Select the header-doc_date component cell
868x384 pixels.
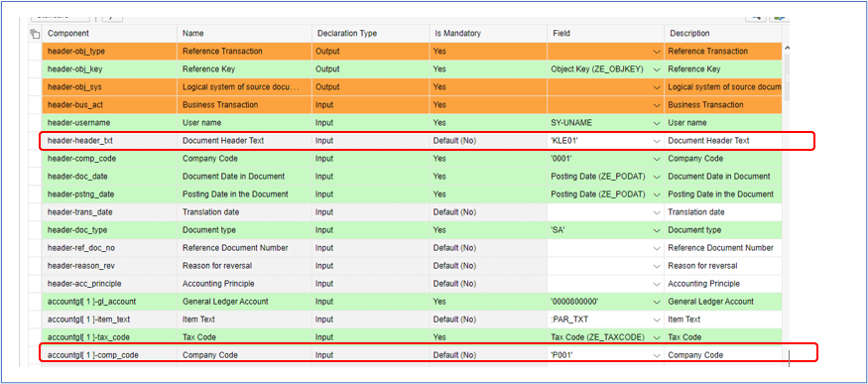109,177
